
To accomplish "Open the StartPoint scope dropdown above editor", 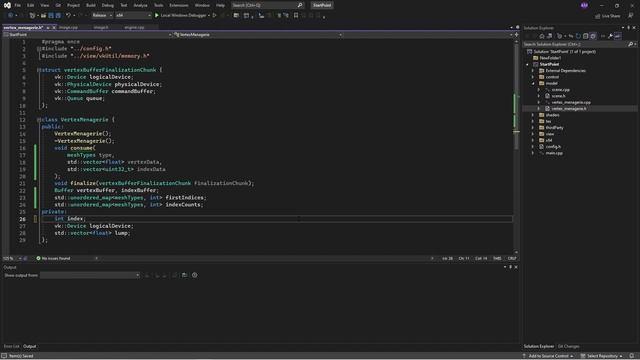I will (87, 35).
